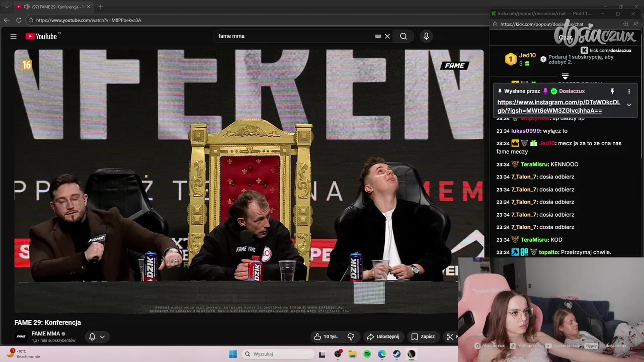Like the video with thumbs-up 10 tys.
Screen dimensions: 644x362
point(326,337)
